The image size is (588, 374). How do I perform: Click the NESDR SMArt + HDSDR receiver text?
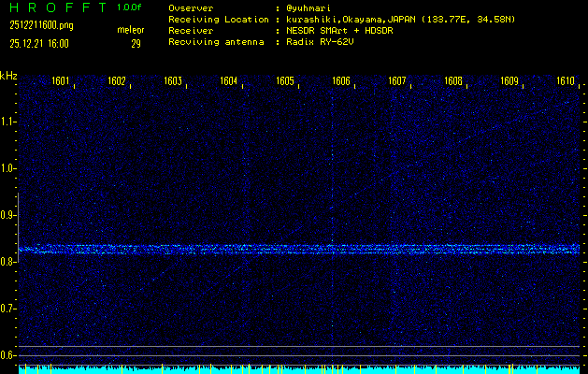(x=338, y=31)
